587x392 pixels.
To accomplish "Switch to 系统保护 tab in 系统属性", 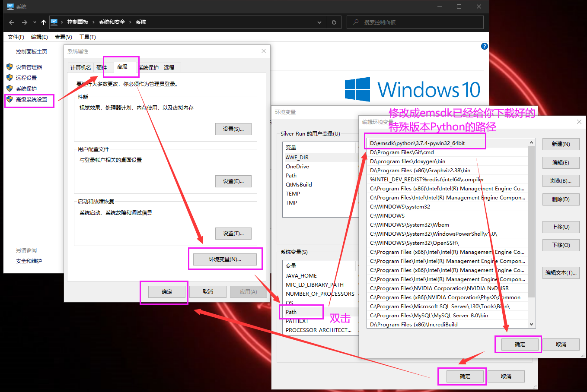I will point(149,68).
